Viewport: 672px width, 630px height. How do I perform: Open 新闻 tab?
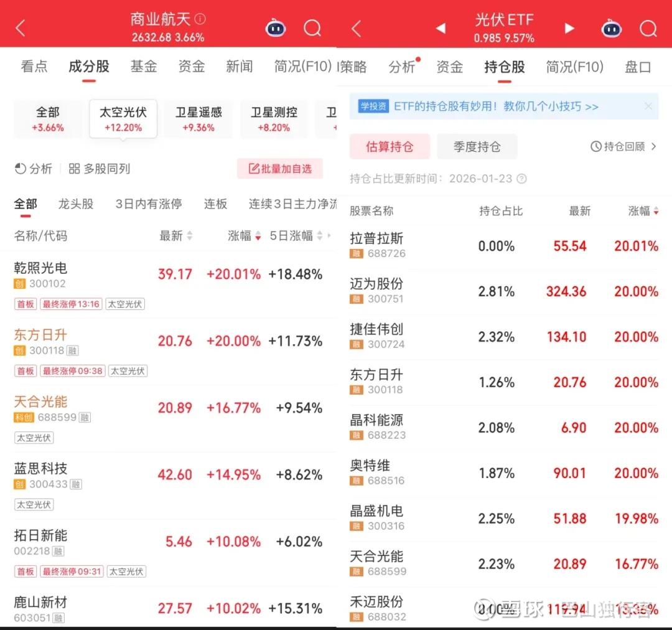click(x=239, y=67)
